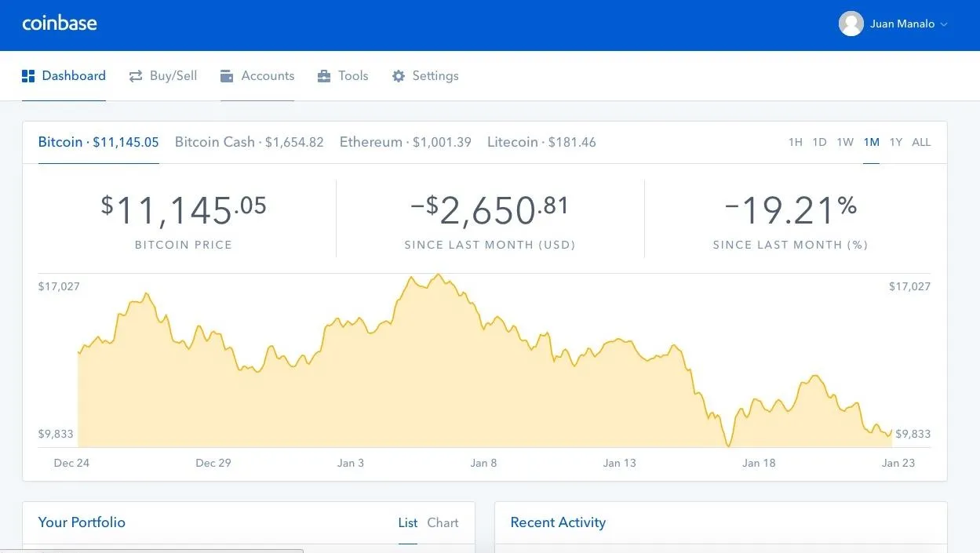Select the 1W time range
The image size is (980, 553).
point(845,142)
